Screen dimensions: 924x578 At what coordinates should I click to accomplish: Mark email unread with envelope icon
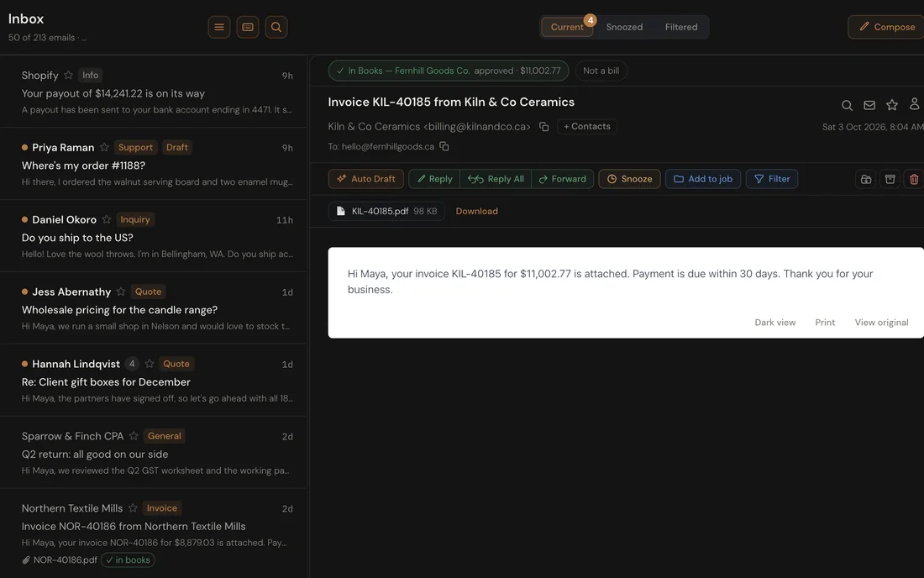click(x=869, y=105)
